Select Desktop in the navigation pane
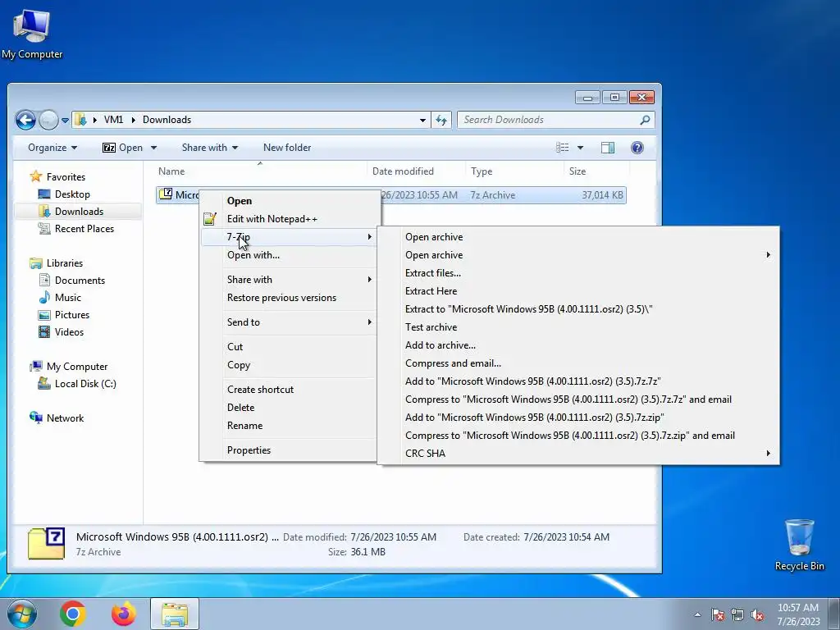Viewport: 840px width, 630px height. pos(72,194)
